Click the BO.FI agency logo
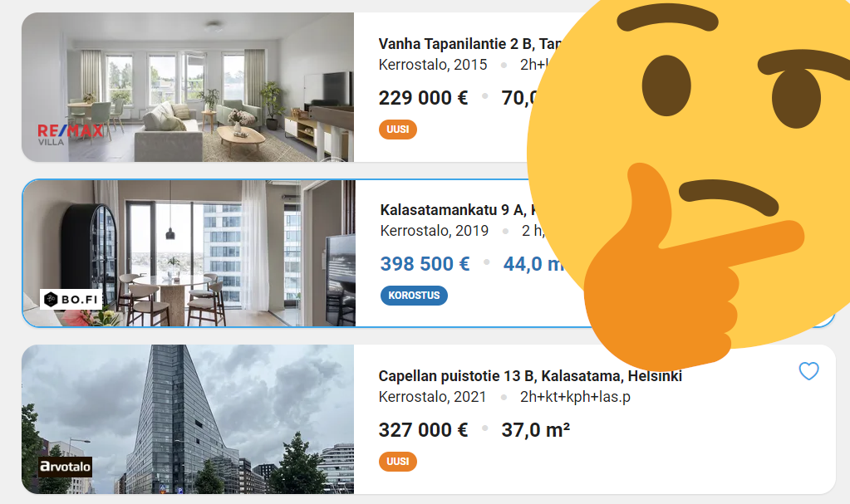 (71, 299)
